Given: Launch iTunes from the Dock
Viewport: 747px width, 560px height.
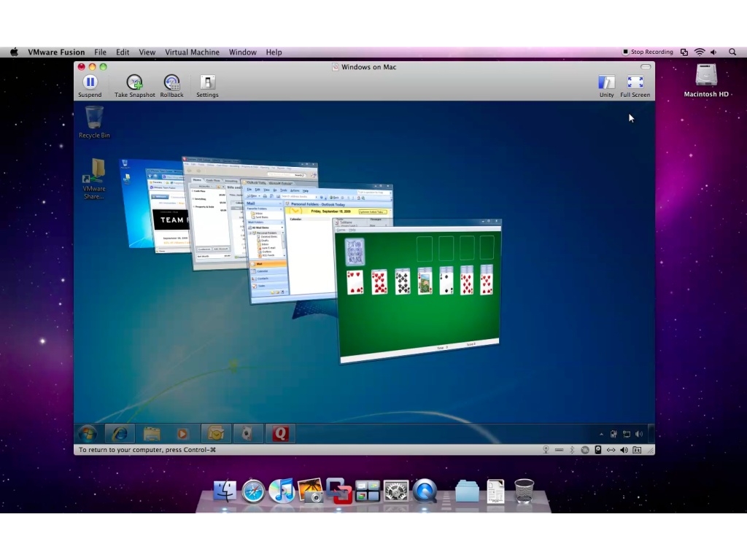Looking at the screenshot, I should 282,491.
